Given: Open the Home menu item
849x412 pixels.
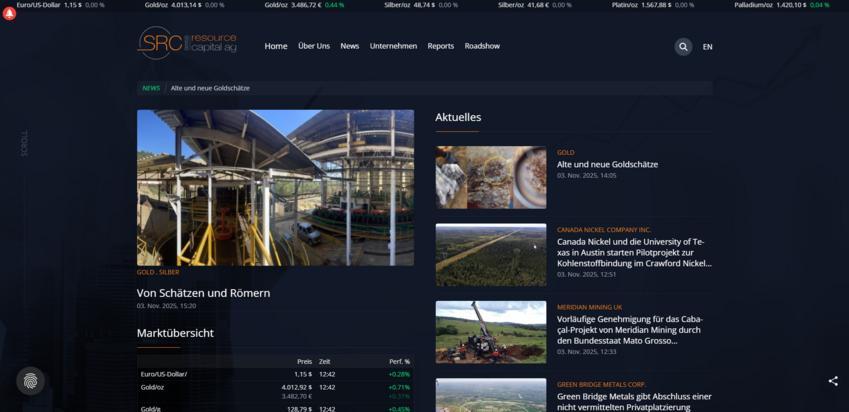Looking at the screenshot, I should pyautogui.click(x=276, y=46).
